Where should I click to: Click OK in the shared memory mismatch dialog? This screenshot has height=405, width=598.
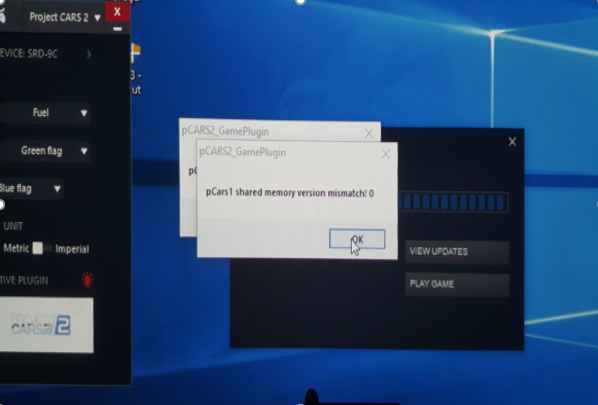point(357,239)
